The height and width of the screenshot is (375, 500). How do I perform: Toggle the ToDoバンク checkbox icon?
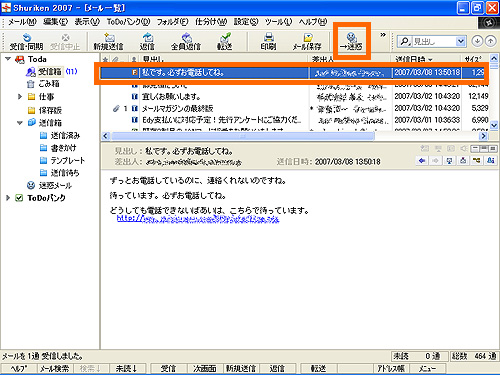pyautogui.click(x=19, y=198)
